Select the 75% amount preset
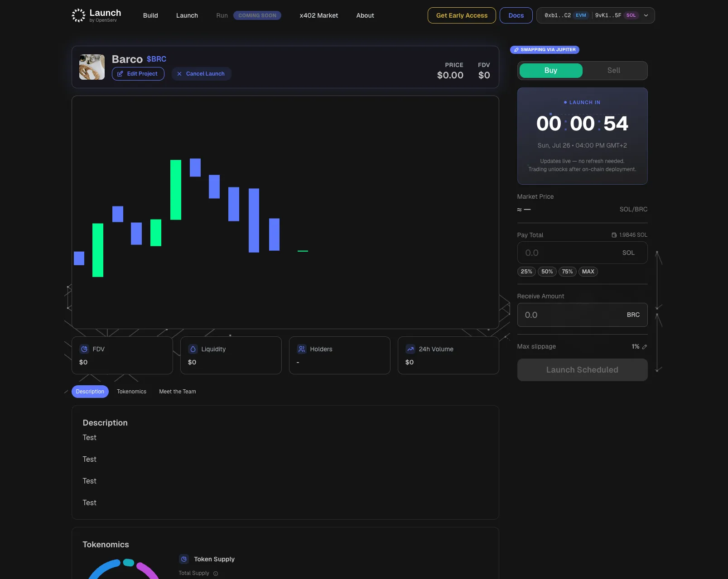 [567, 272]
